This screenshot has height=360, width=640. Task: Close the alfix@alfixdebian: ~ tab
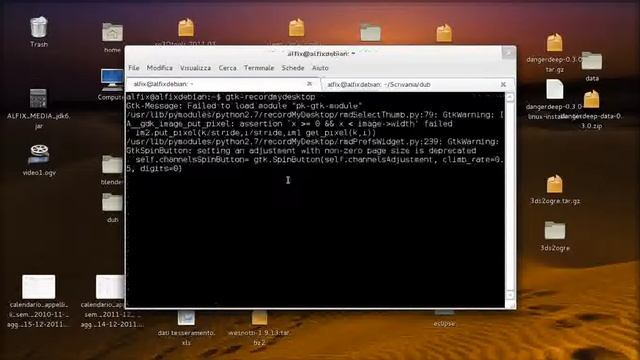coord(309,84)
